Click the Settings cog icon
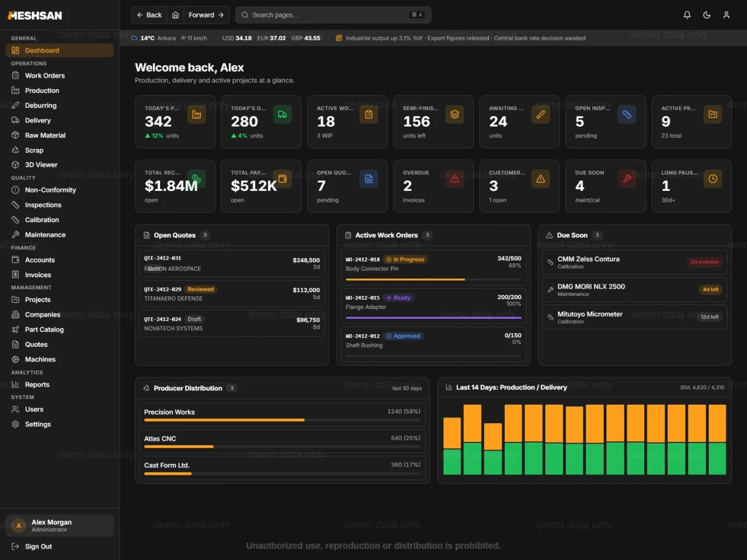Image resolution: width=747 pixels, height=560 pixels. tap(15, 424)
